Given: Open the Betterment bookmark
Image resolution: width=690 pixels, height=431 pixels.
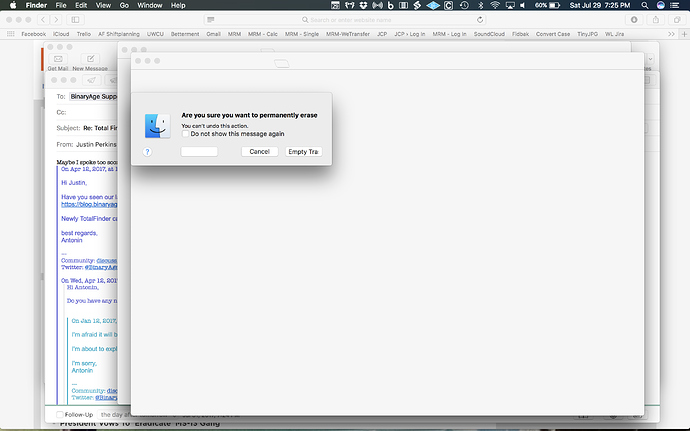Looking at the screenshot, I should tap(185, 34).
